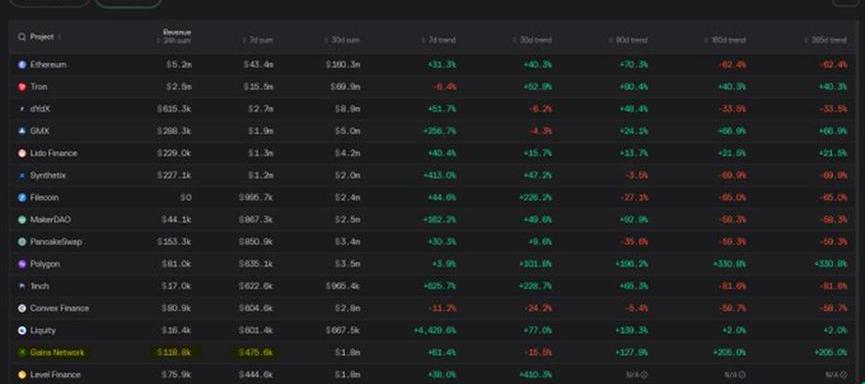
Task: Open the Liquity project link
Action: (43, 330)
